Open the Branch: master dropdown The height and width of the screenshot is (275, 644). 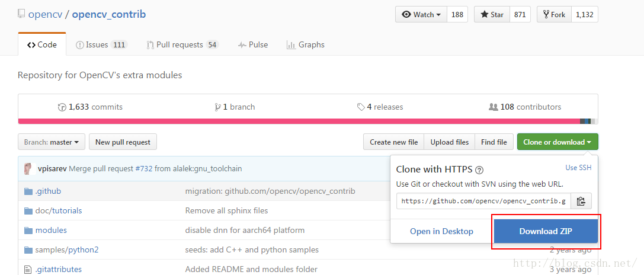click(x=52, y=142)
